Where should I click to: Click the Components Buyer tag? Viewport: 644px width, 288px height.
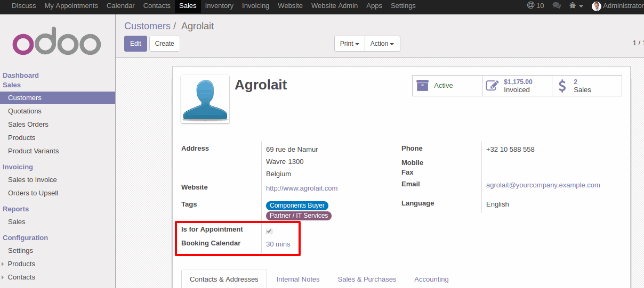pyautogui.click(x=297, y=205)
